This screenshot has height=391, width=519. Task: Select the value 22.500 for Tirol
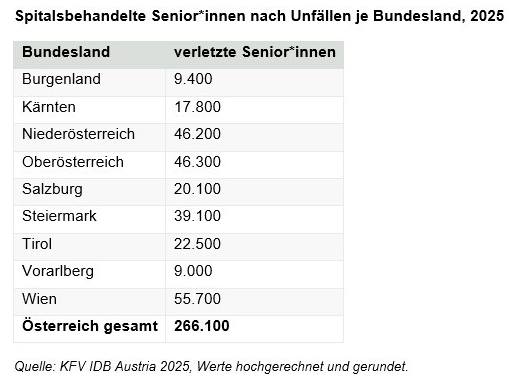tap(197, 244)
